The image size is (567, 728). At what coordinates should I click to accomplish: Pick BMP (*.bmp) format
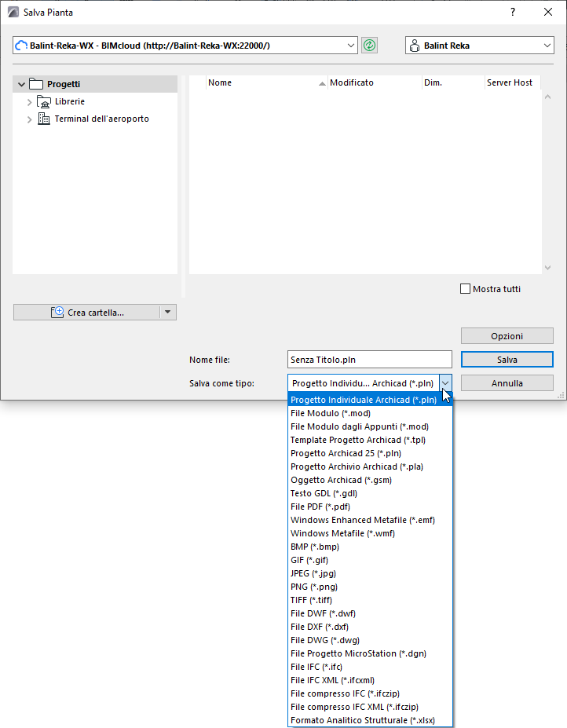[370, 547]
